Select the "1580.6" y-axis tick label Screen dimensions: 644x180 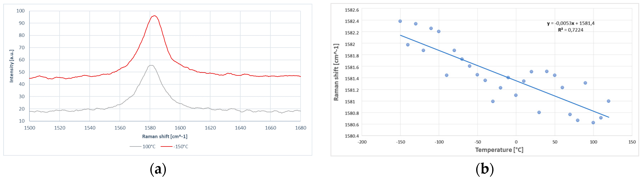pos(352,125)
